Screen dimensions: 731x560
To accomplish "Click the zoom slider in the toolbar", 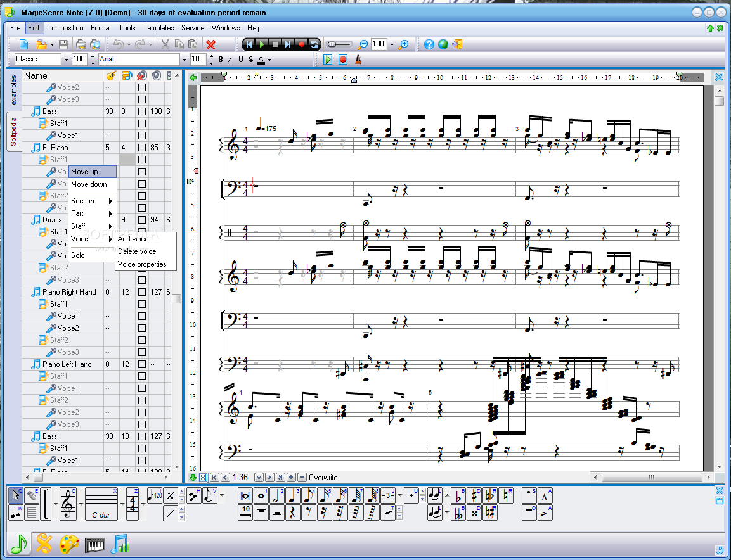I will (x=339, y=44).
